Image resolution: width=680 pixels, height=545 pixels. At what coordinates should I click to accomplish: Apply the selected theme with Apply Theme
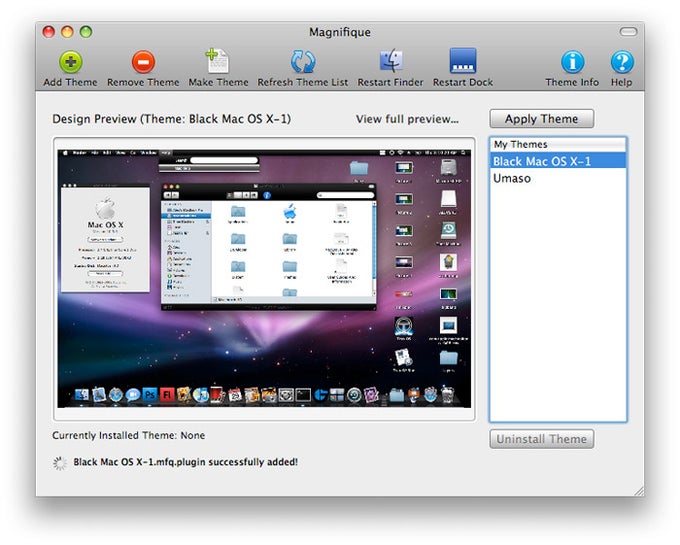(542, 119)
